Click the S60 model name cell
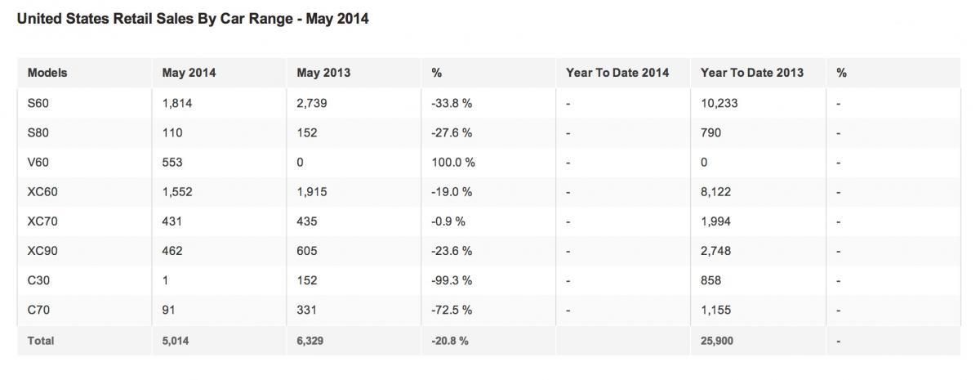 tap(38, 104)
